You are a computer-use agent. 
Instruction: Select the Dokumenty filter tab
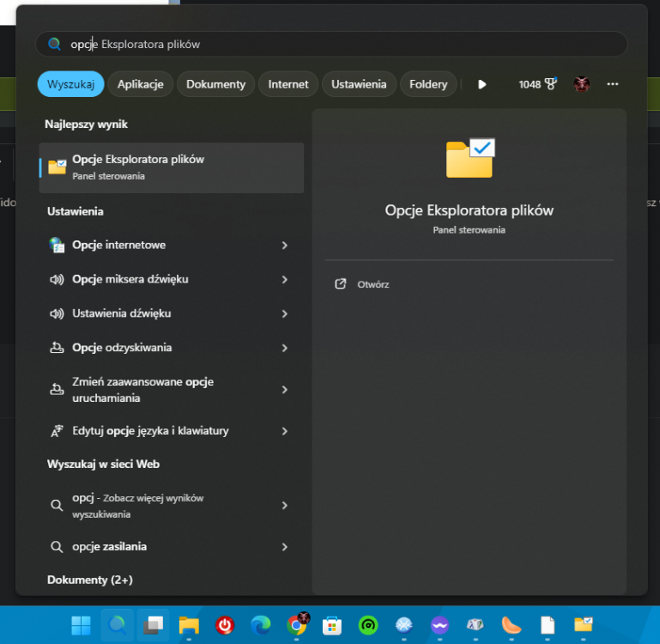click(x=215, y=84)
